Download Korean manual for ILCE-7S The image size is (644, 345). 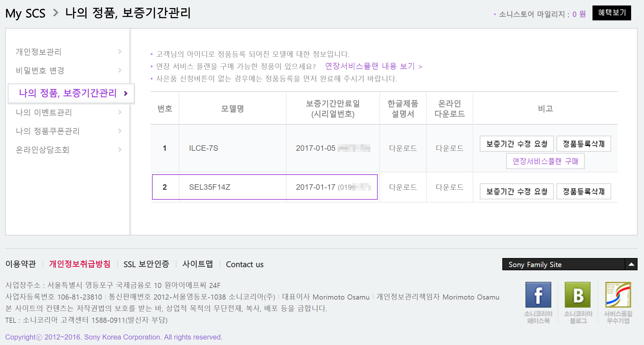point(403,148)
